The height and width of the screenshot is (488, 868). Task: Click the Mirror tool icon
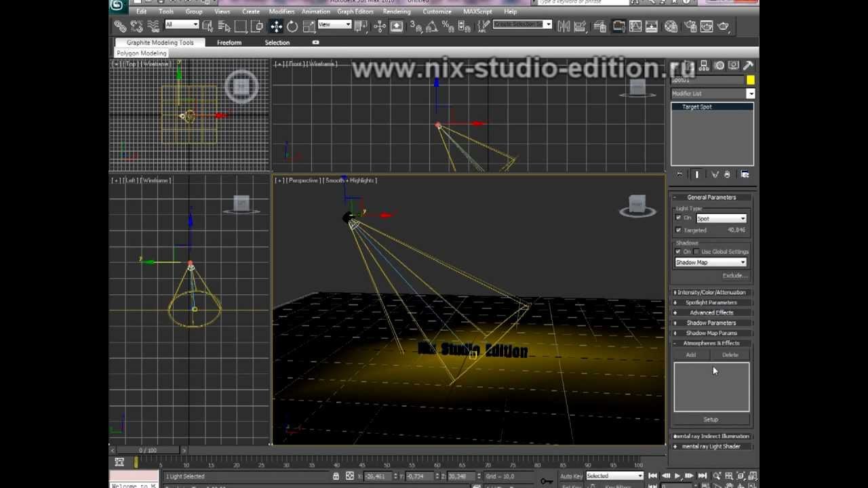point(564,26)
